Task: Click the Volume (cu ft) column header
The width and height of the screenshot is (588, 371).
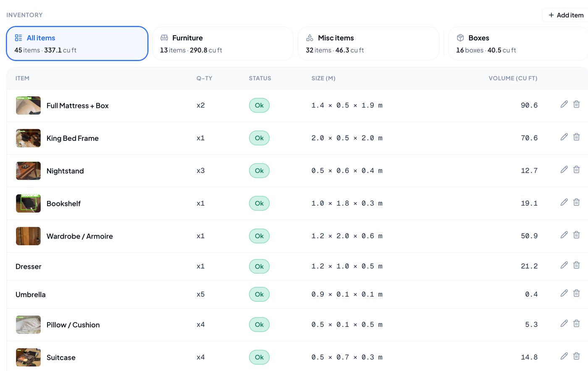Action: coord(513,78)
